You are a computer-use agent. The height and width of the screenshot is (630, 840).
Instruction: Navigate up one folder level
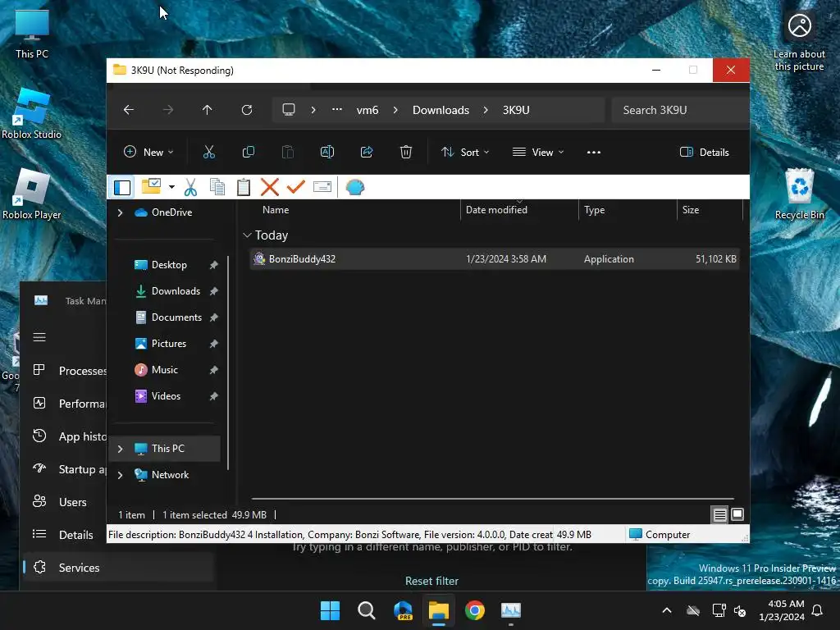[x=208, y=110]
